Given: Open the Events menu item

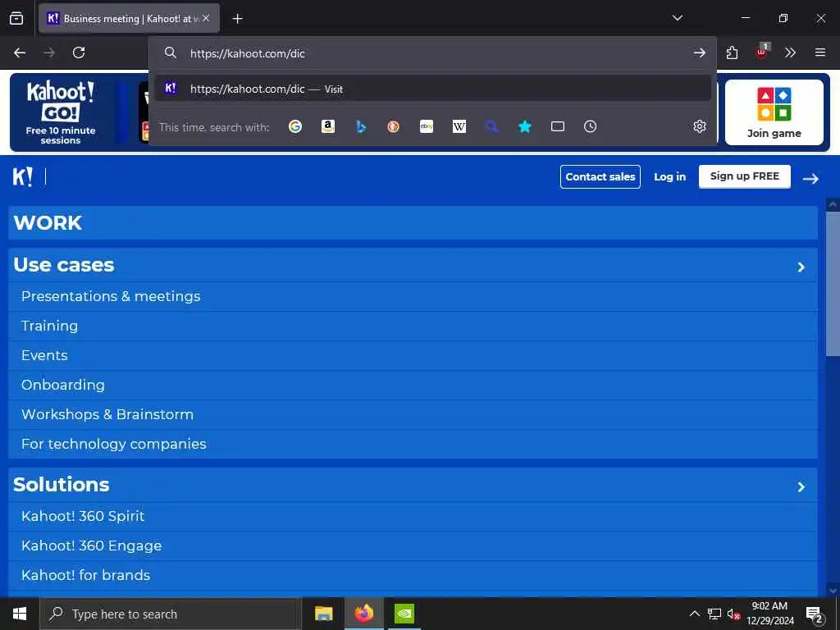Looking at the screenshot, I should point(44,355).
